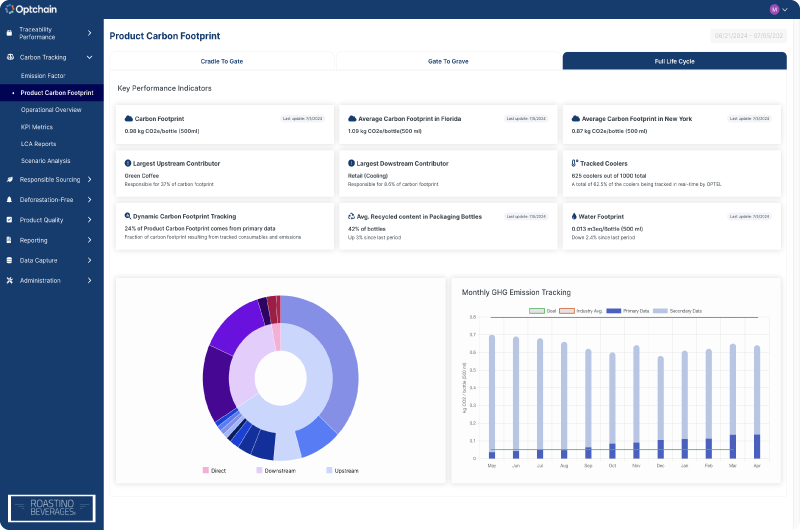Expand the Reporting sidebar section
Viewport: 800px width, 530px height.
coord(89,240)
